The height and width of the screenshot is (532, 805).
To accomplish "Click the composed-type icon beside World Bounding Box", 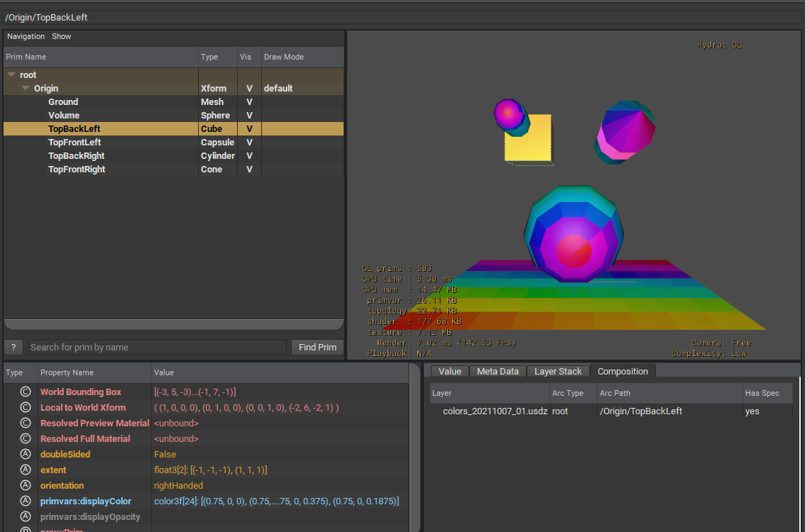I will [26, 392].
